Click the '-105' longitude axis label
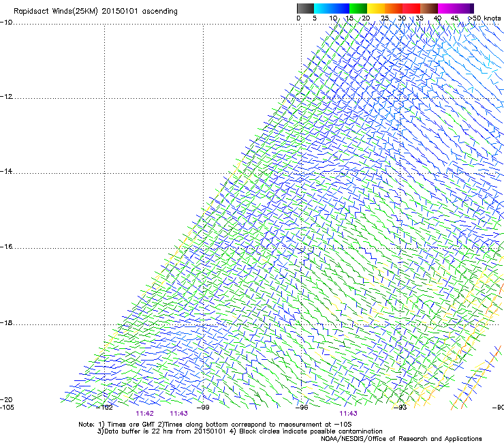 pos(7,407)
